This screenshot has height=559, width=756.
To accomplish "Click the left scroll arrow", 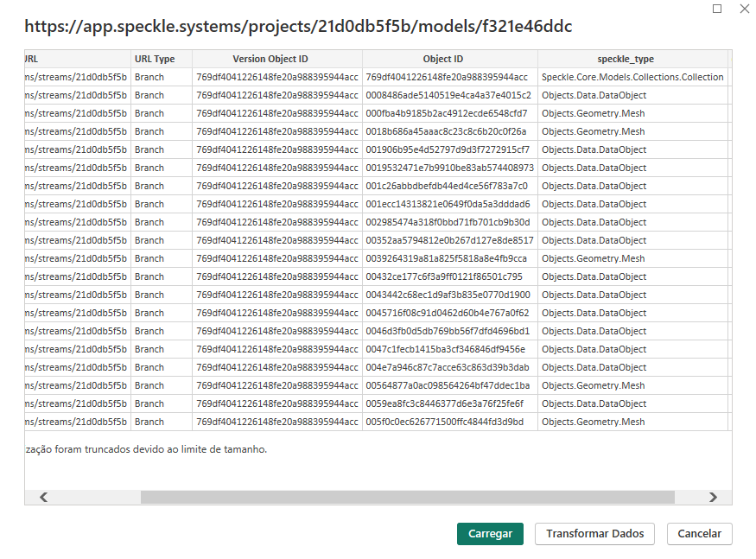I will (43, 498).
